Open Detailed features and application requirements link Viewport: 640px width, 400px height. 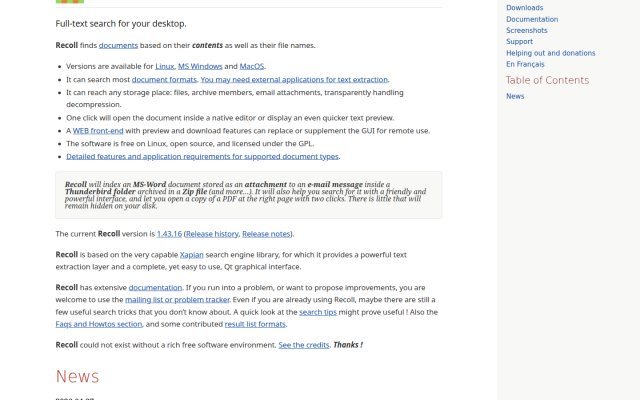tap(202, 156)
